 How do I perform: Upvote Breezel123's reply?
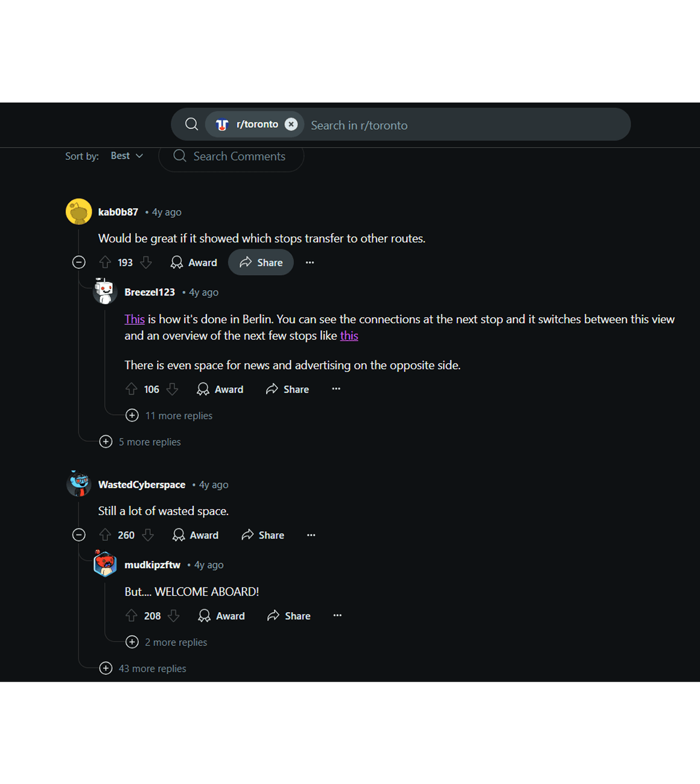(132, 389)
